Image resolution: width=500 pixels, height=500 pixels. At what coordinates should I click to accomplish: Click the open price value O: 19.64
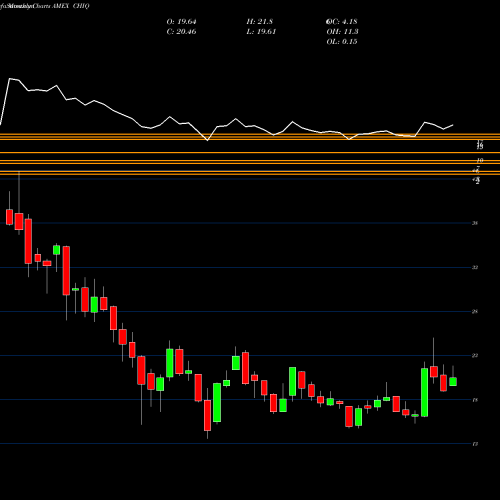tap(181, 22)
